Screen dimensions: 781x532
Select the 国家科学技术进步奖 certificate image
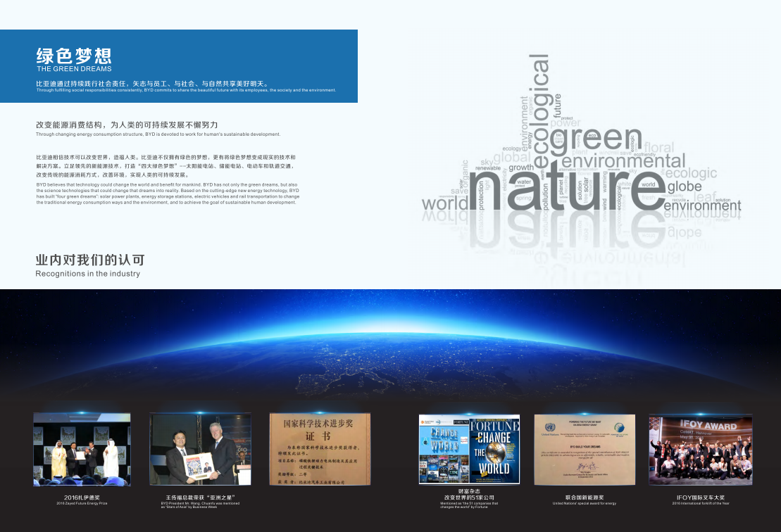(x=318, y=449)
